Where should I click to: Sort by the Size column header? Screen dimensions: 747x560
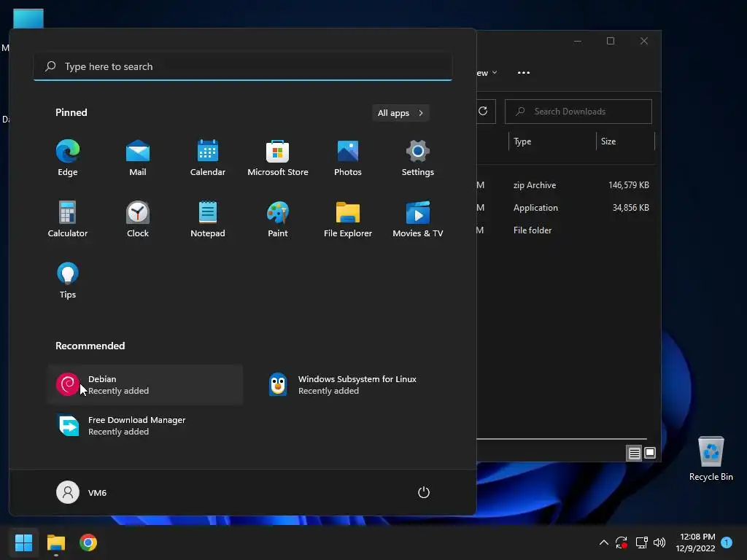(625, 141)
